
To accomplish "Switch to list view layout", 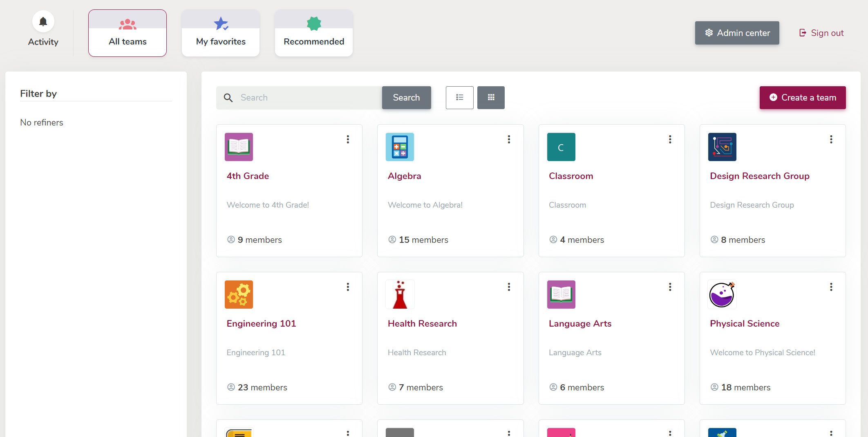I will (x=460, y=98).
